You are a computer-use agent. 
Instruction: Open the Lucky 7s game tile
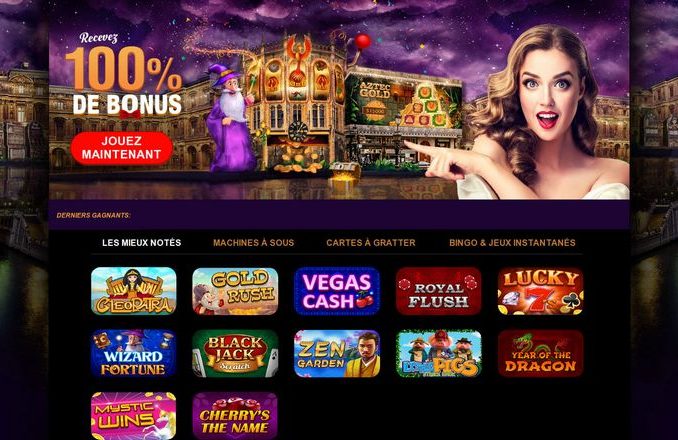tap(540, 291)
